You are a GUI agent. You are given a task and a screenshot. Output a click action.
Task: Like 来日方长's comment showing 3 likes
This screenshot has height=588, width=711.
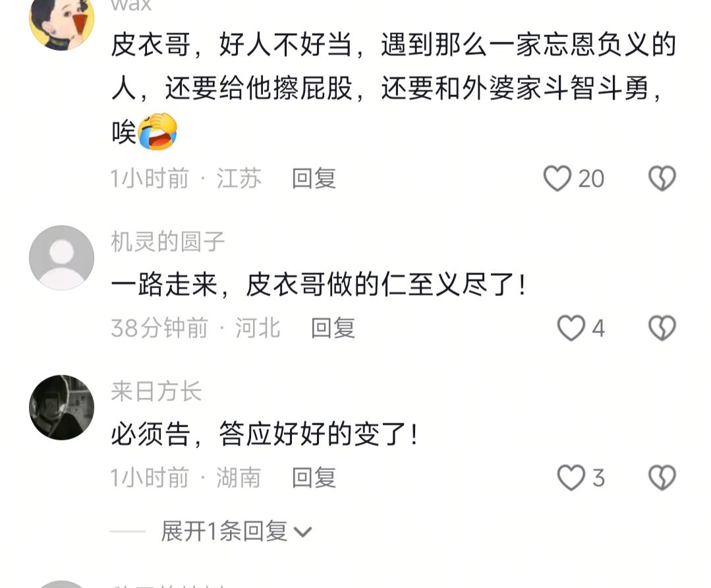pos(571,478)
